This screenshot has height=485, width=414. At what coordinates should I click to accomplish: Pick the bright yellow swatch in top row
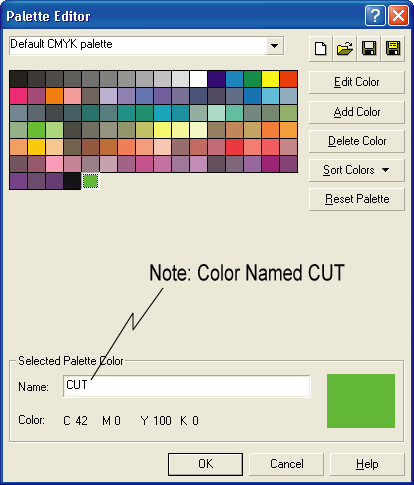[x=270, y=79]
